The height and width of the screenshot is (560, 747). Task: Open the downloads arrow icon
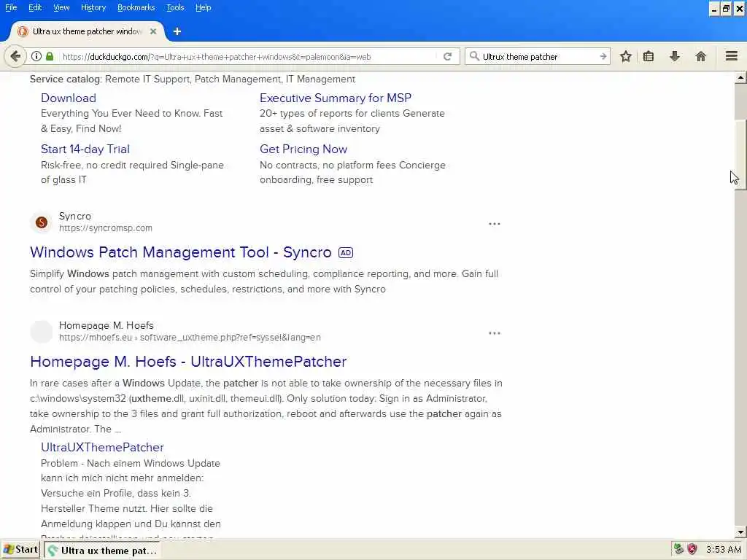pyautogui.click(x=675, y=56)
